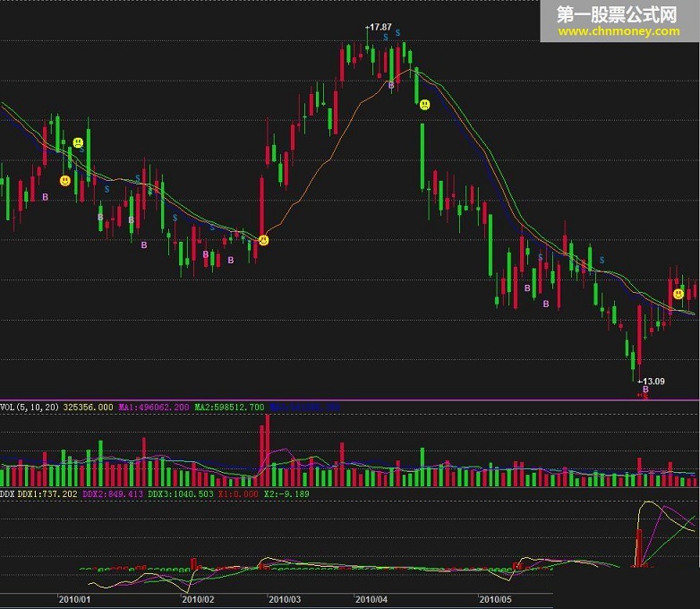Click the volume value 325356.000
The image size is (700, 609).
coord(88,407)
